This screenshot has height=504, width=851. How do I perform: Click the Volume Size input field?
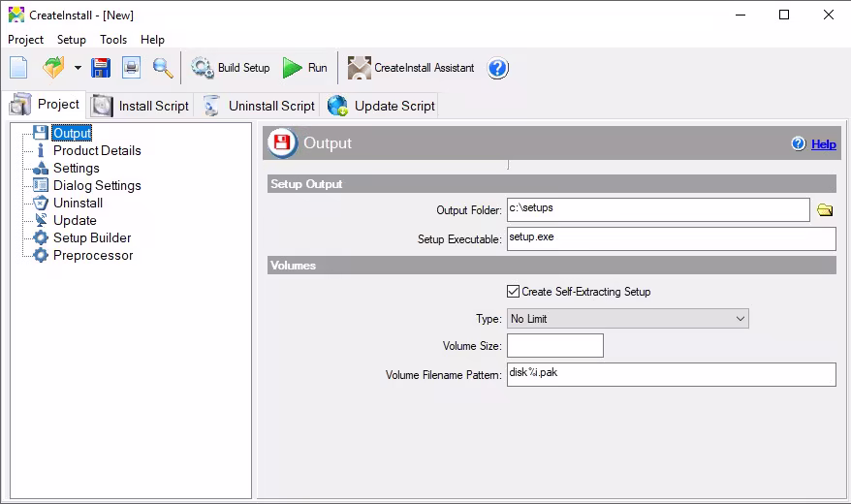555,346
